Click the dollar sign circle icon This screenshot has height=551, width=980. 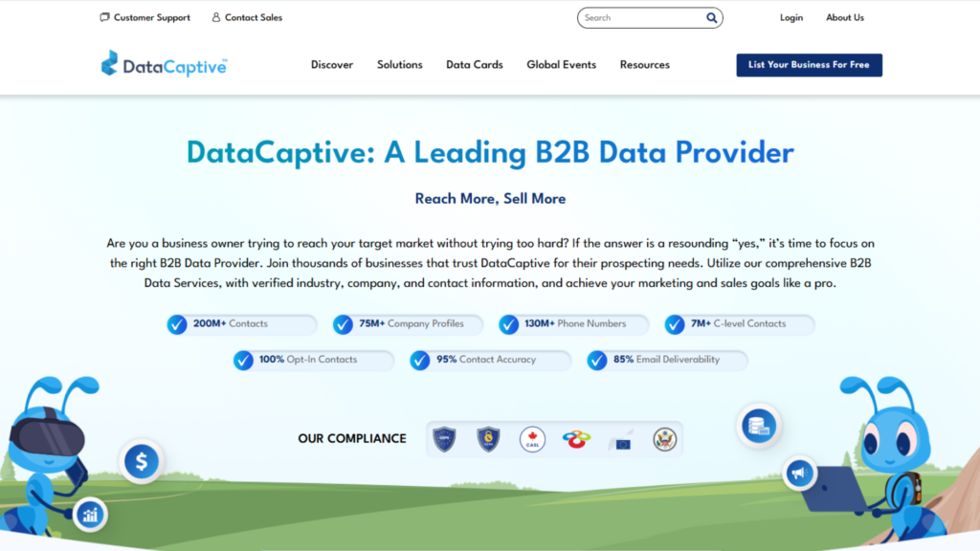tap(142, 462)
